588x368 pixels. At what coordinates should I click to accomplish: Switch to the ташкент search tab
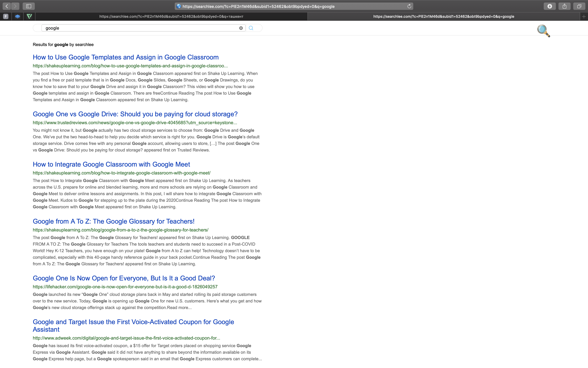pos(171,16)
